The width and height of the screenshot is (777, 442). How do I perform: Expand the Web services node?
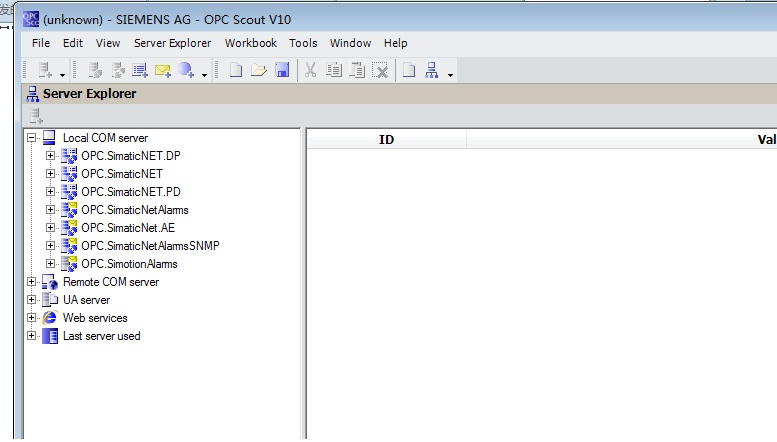(32, 318)
